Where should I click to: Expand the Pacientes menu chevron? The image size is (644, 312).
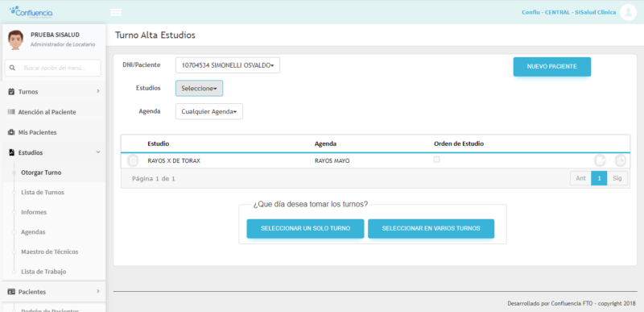pyautogui.click(x=98, y=291)
